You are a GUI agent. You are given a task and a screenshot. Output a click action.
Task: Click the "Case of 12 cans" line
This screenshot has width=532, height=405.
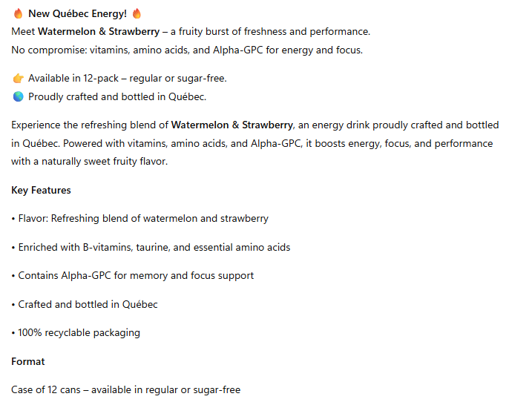tap(125, 390)
